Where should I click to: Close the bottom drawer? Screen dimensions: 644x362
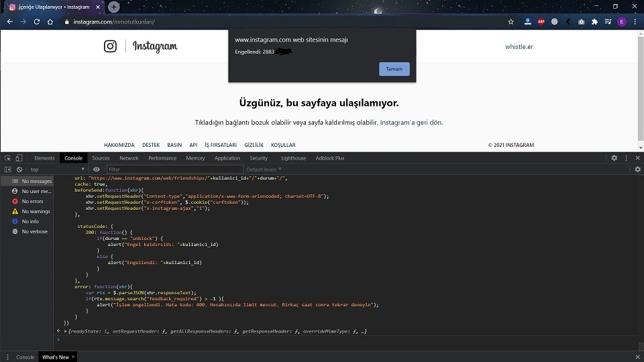tap(637, 357)
